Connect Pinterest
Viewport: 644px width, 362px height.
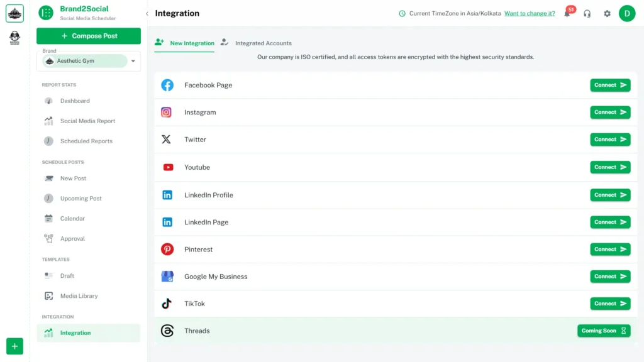(610, 249)
